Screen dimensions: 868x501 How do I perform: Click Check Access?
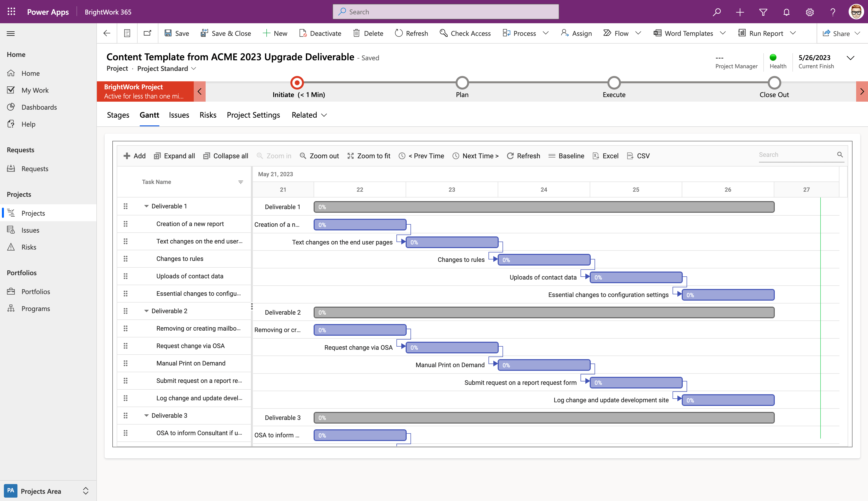[465, 33]
